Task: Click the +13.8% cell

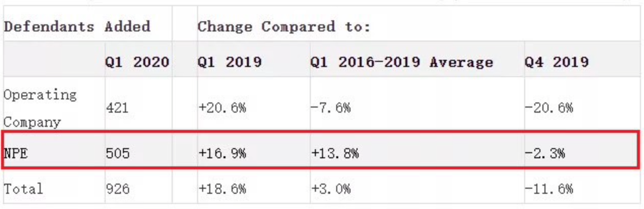Action: coord(335,153)
